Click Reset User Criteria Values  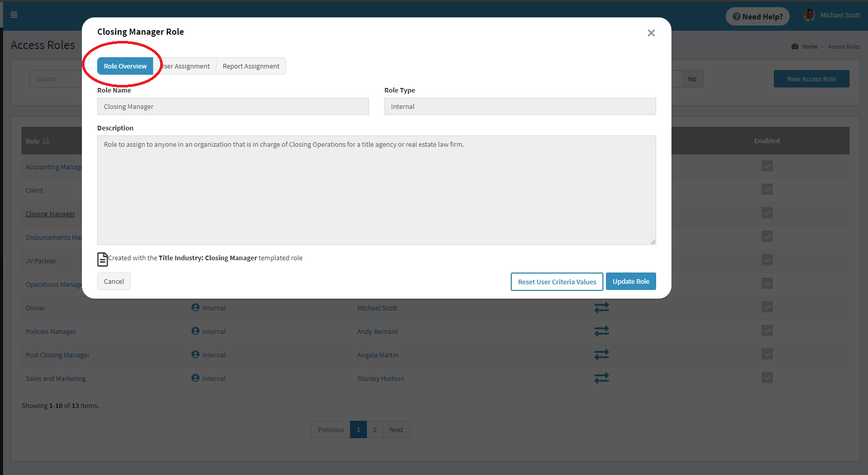tap(556, 281)
